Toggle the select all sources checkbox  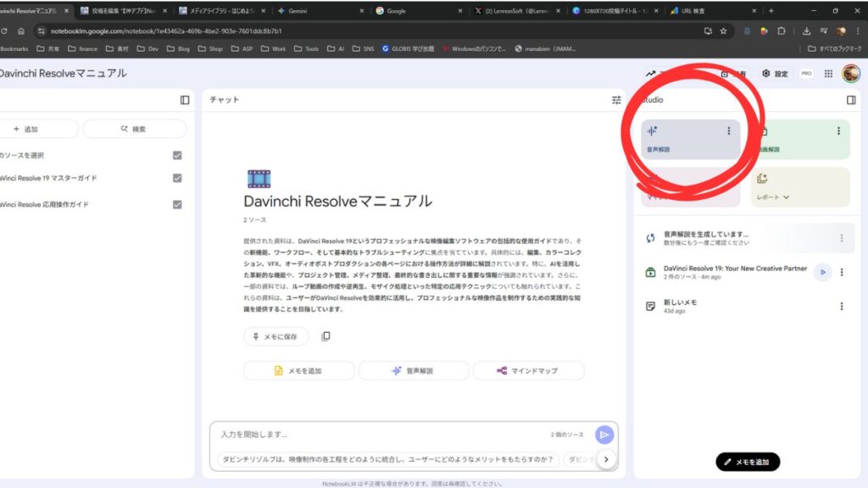click(x=177, y=156)
